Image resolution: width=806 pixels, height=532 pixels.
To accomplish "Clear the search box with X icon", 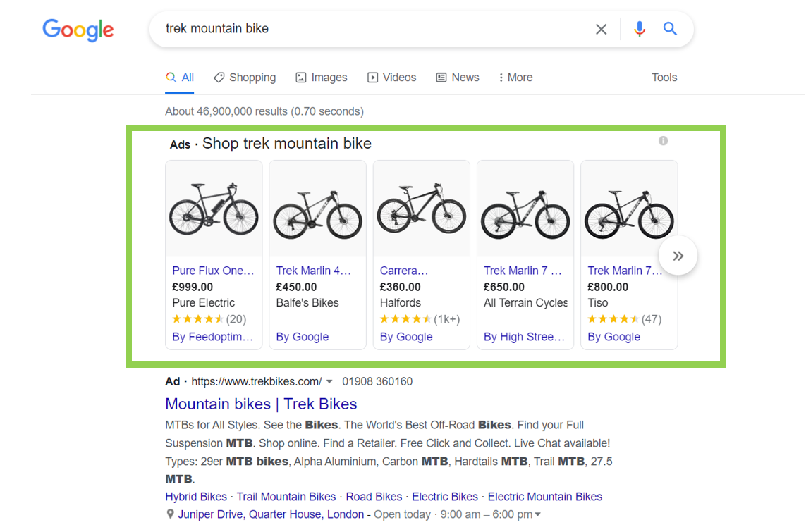I will coord(601,30).
